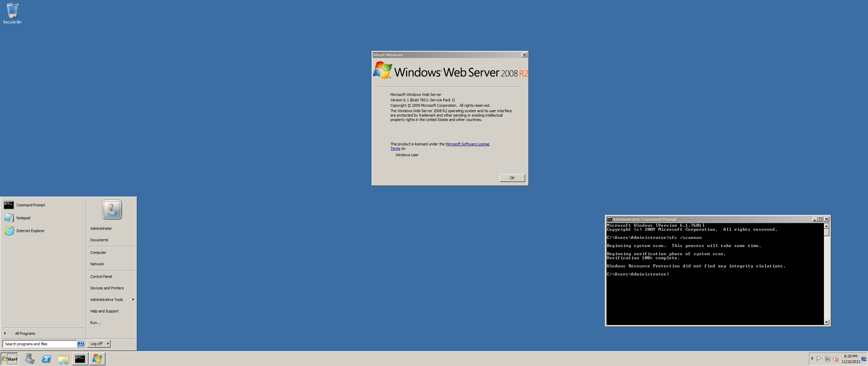
Task: Click the user account picture in the Start menu
Action: pos(112,209)
